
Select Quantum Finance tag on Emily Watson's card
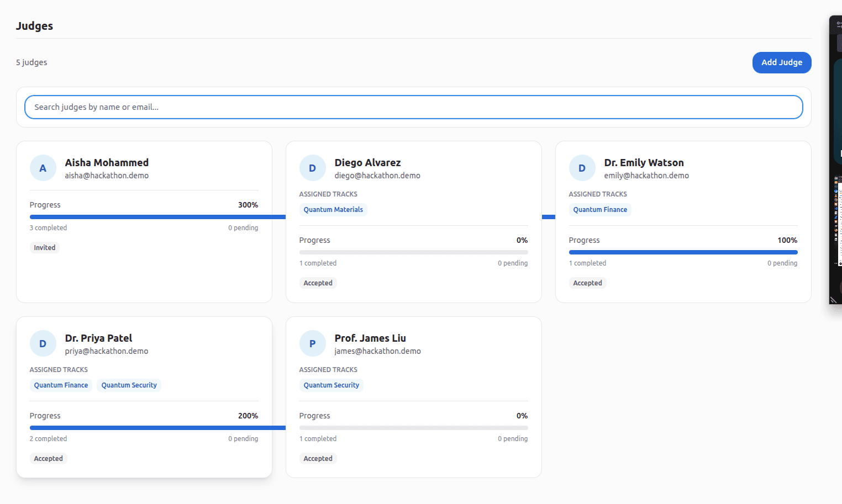click(600, 210)
